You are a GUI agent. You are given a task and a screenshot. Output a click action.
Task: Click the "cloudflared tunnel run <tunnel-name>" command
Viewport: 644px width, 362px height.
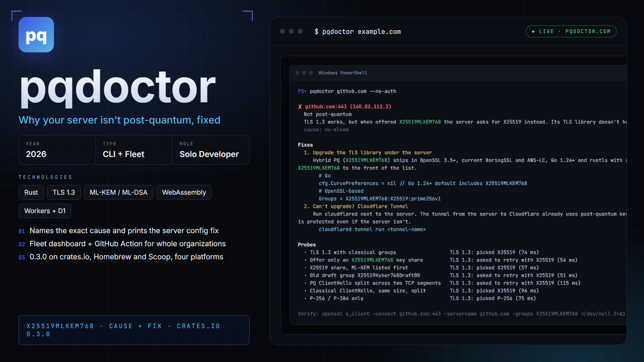pos(372,230)
